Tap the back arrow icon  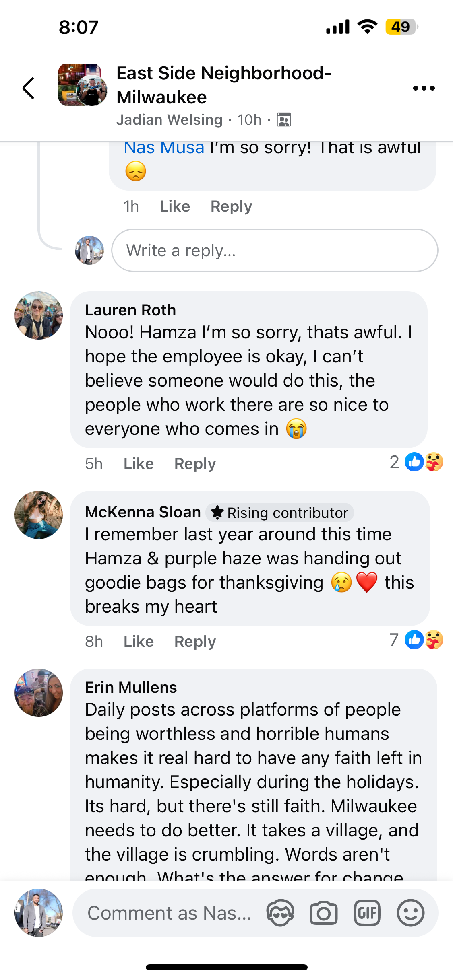pyautogui.click(x=28, y=88)
